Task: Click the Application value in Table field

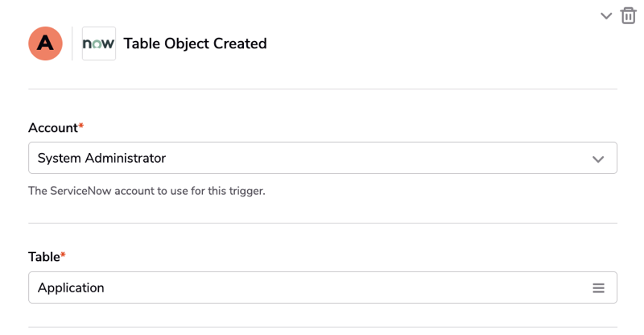Action: click(71, 287)
